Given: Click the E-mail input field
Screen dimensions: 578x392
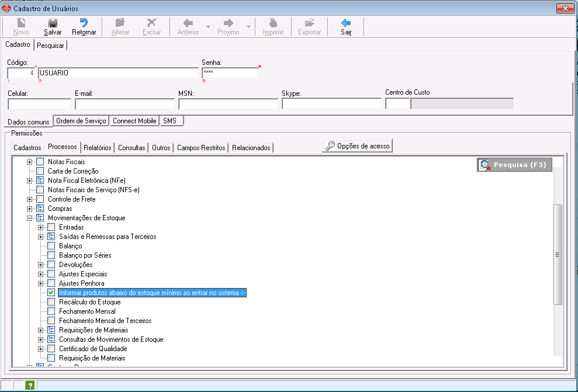Looking at the screenshot, I should click(124, 104).
